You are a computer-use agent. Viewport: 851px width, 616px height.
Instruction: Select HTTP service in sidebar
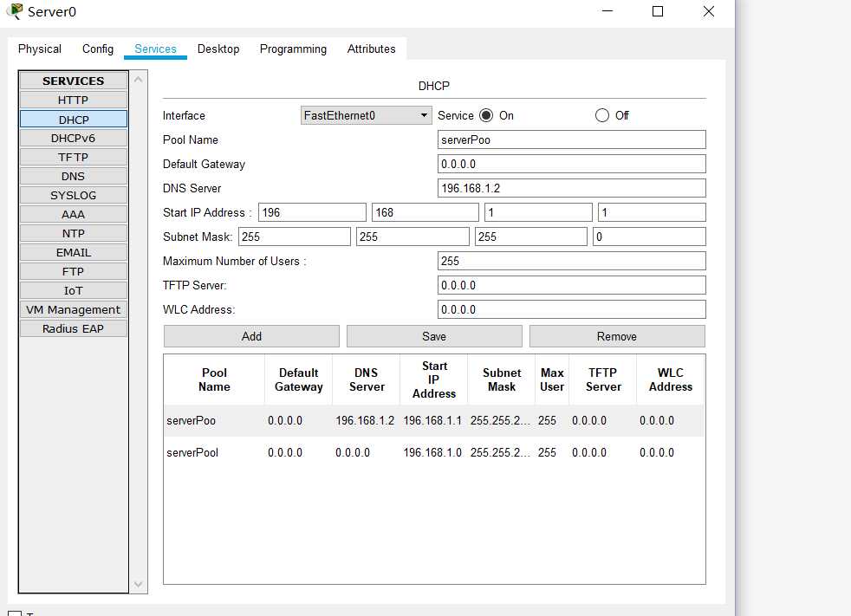click(x=74, y=100)
